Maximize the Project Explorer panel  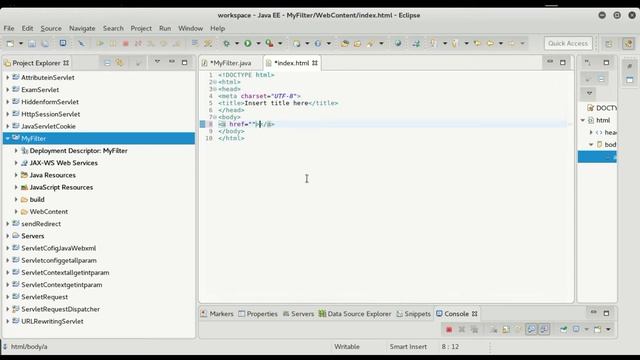pyautogui.click(x=184, y=62)
